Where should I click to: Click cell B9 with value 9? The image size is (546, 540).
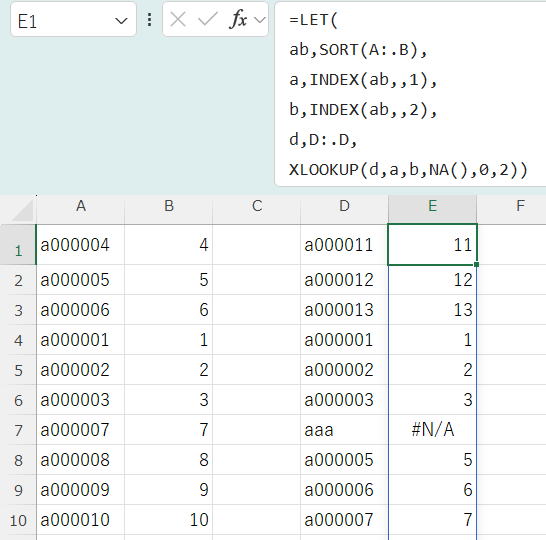point(169,490)
